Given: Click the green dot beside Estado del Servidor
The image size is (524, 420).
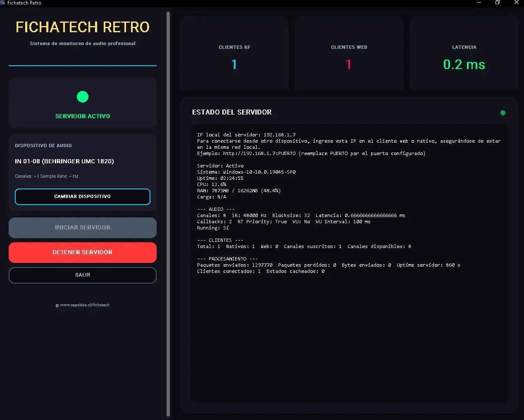Looking at the screenshot, I should (503, 112).
